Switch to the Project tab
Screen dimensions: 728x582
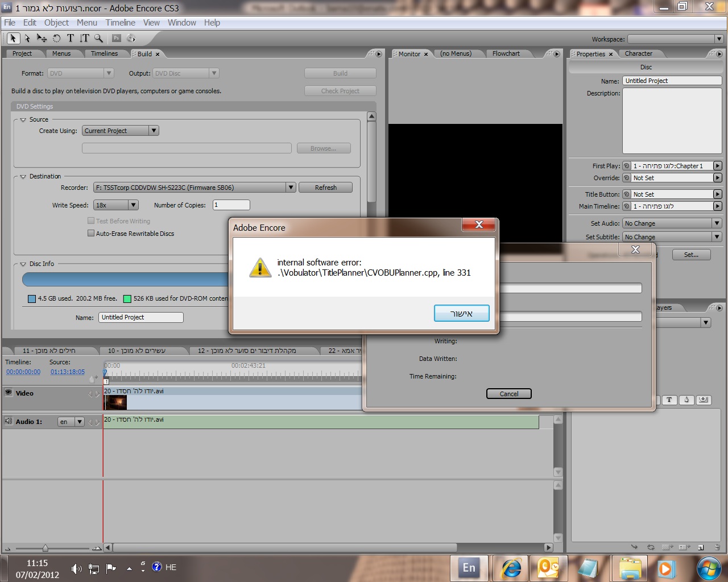22,53
